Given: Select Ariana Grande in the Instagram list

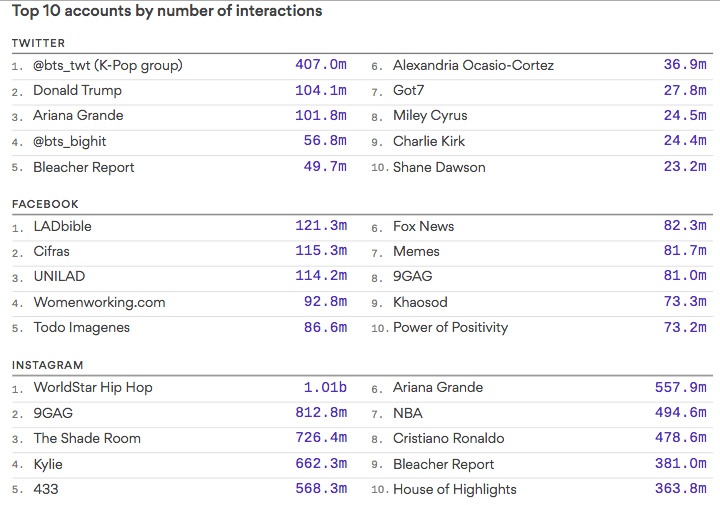Looking at the screenshot, I should click(438, 387).
